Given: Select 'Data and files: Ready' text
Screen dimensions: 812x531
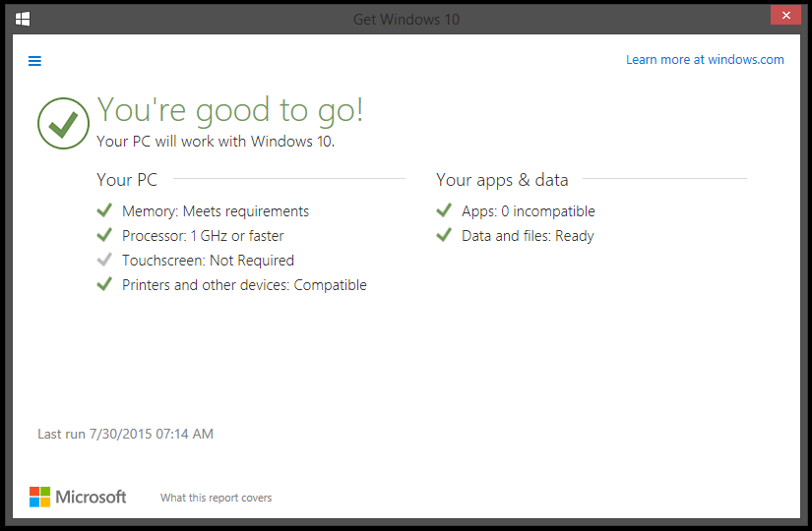Looking at the screenshot, I should point(528,236).
